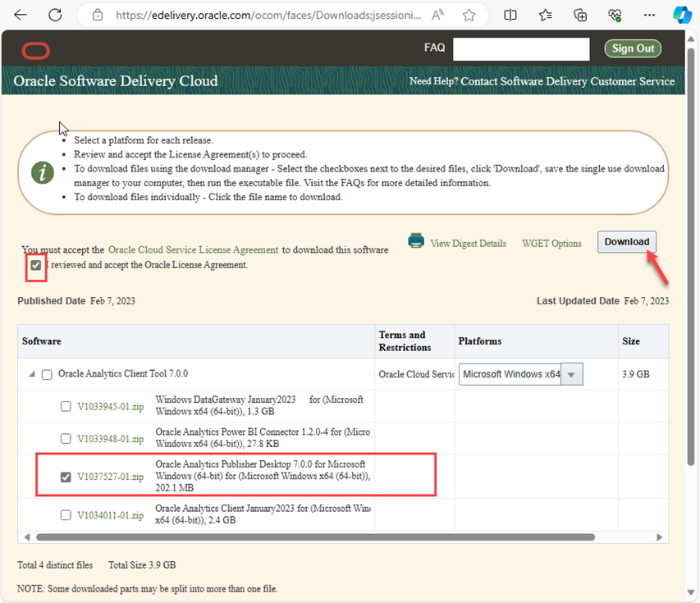Image resolution: width=700 pixels, height=603 pixels.
Task: Open Favorites list icon
Action: (x=545, y=15)
